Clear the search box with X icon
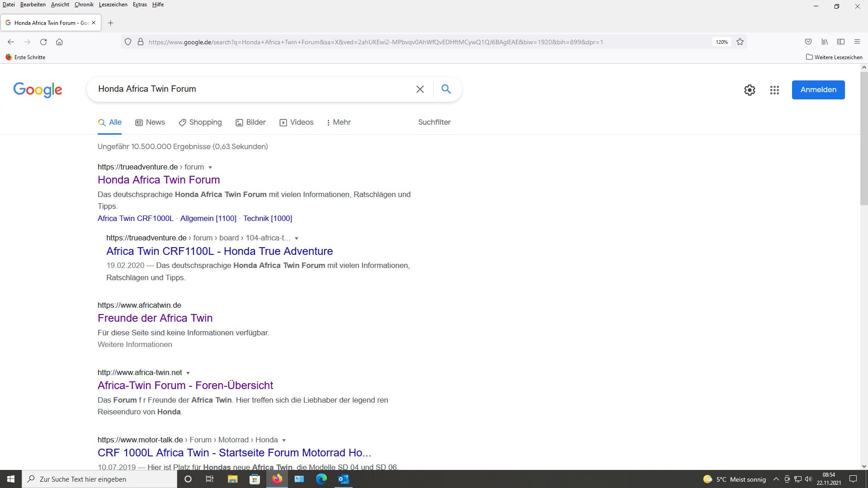The image size is (868, 488). 420,89
